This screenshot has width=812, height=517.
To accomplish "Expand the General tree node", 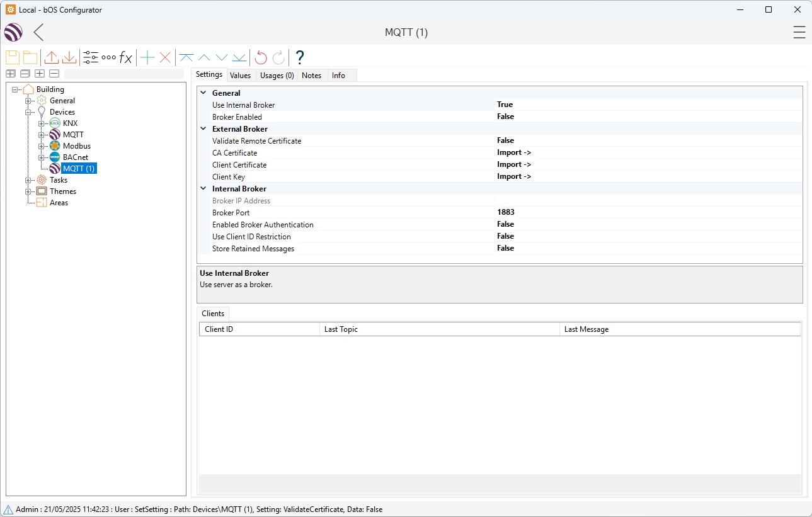I will (x=28, y=101).
